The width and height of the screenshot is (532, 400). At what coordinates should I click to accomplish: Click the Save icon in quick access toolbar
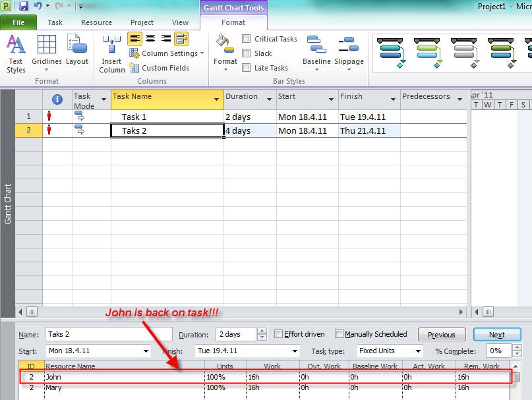tap(24, 7)
